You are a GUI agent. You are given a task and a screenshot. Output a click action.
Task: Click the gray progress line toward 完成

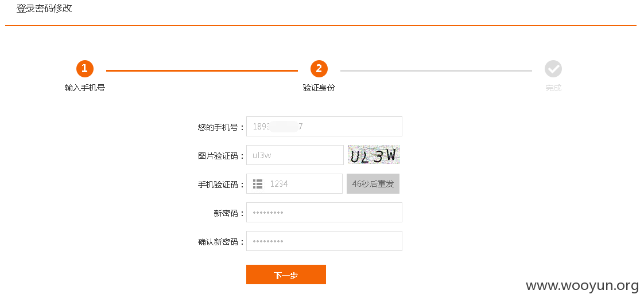[436, 70]
